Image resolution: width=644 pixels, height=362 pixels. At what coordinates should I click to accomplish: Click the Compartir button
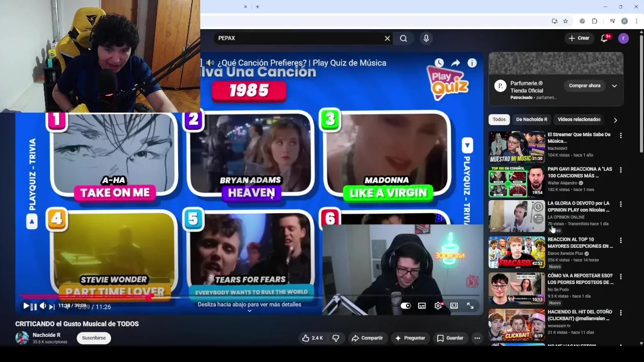point(367,338)
